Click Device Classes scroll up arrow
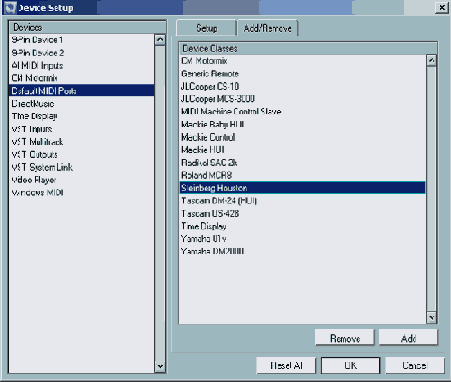The height and width of the screenshot is (382, 451). [x=431, y=60]
